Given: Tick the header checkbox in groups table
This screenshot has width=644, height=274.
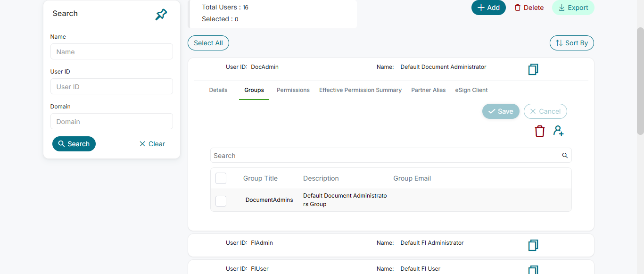Looking at the screenshot, I should 221,178.
